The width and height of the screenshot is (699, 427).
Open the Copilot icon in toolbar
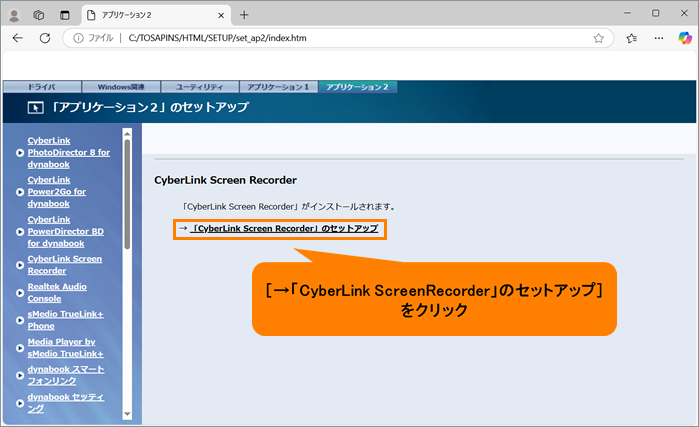pos(685,38)
